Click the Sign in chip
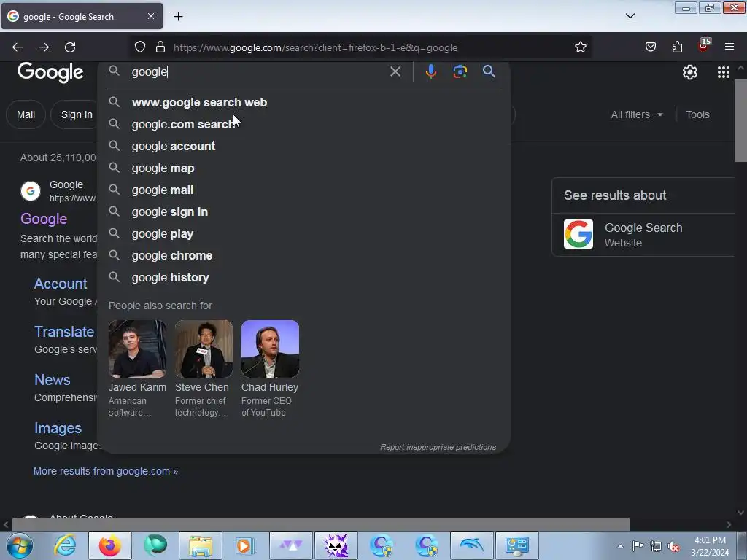 [x=77, y=114]
